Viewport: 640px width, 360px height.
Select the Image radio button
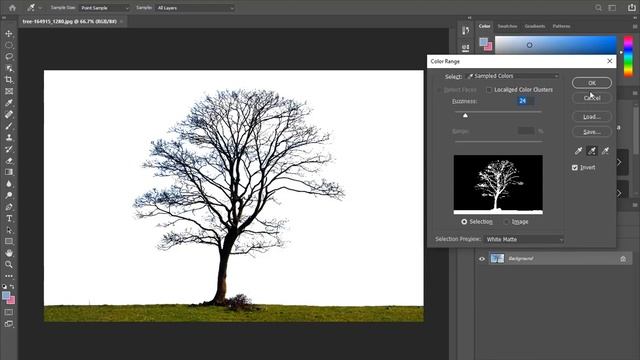(x=507, y=222)
